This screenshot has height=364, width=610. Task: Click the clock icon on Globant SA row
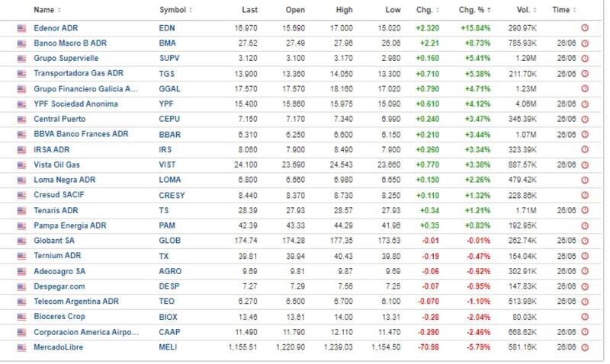(x=585, y=241)
